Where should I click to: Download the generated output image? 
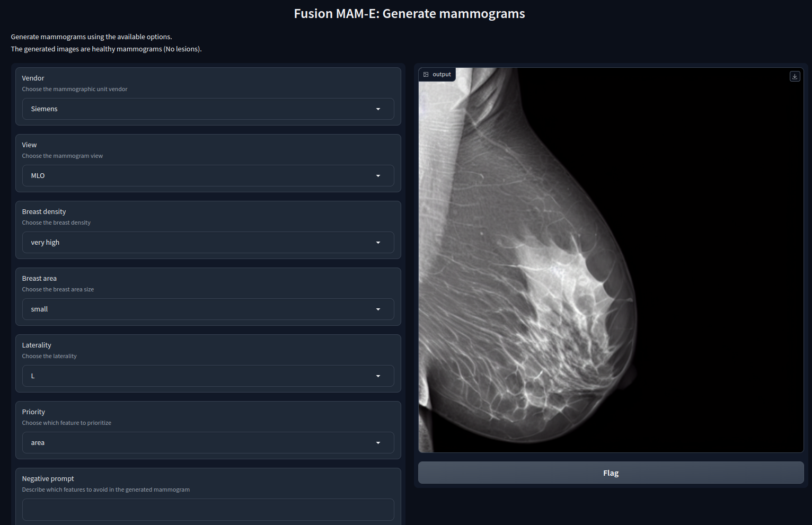point(795,76)
